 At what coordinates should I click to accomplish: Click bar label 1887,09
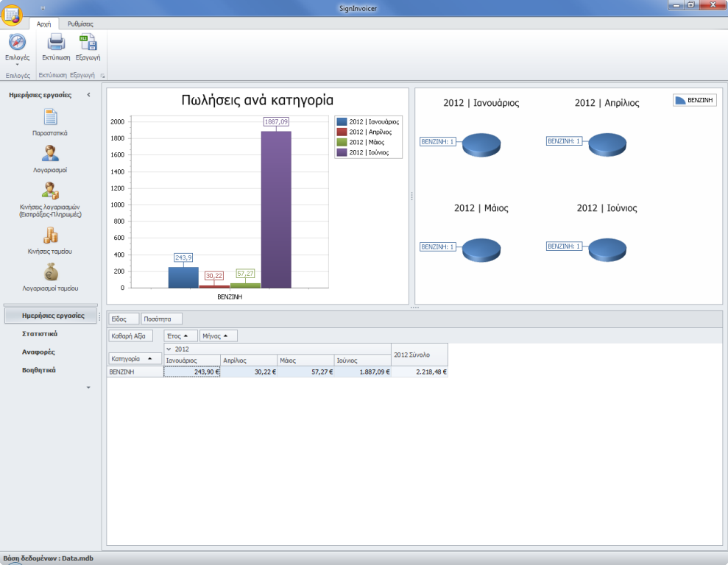click(276, 121)
